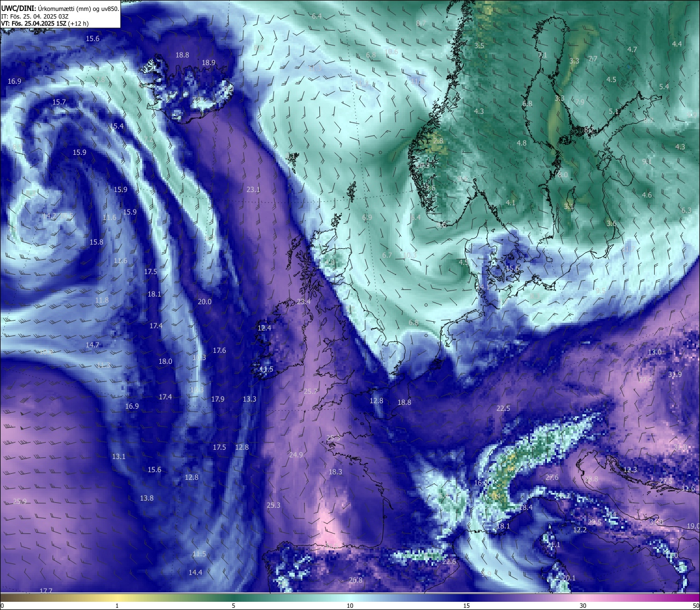Click the 7.1 value over northern Sweden

click(x=542, y=55)
